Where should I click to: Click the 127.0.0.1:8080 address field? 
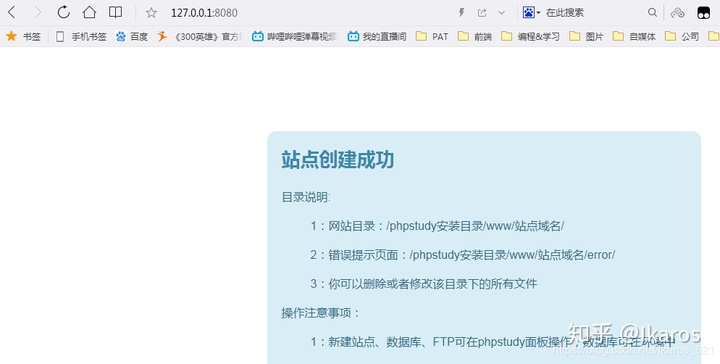[x=204, y=13]
